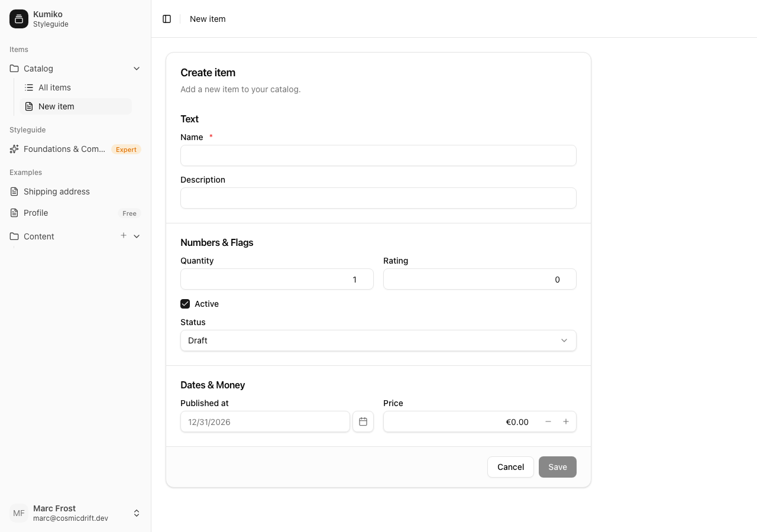Click the MF user avatar

[x=19, y=513]
